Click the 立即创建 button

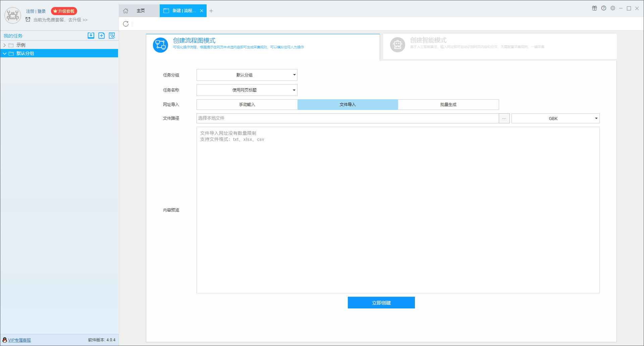[x=381, y=303]
